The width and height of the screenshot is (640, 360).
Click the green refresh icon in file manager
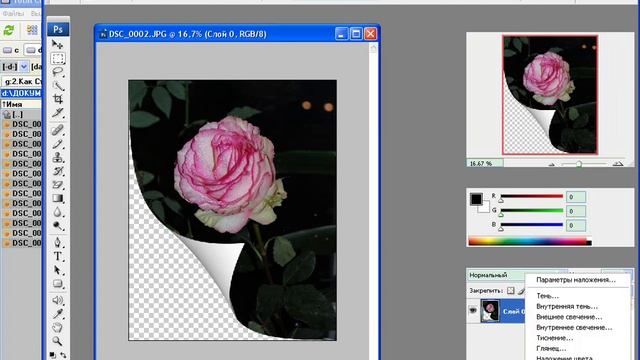tap(9, 30)
